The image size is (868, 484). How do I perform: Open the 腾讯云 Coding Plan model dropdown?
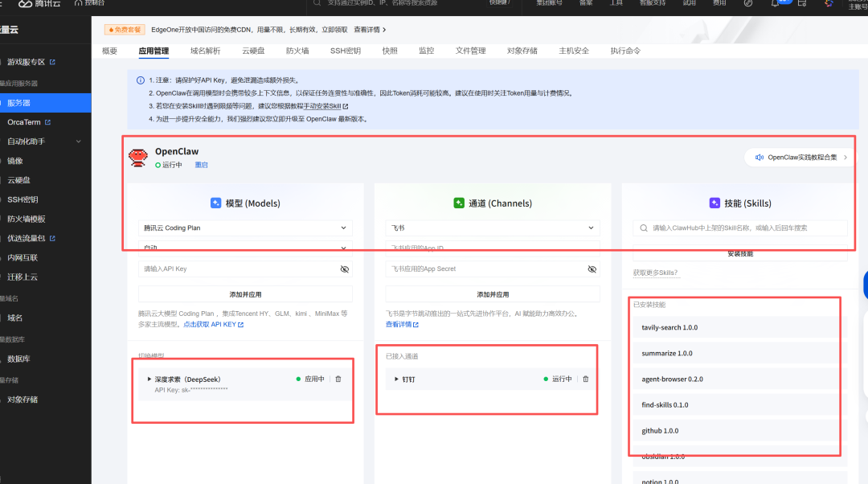[x=245, y=228]
